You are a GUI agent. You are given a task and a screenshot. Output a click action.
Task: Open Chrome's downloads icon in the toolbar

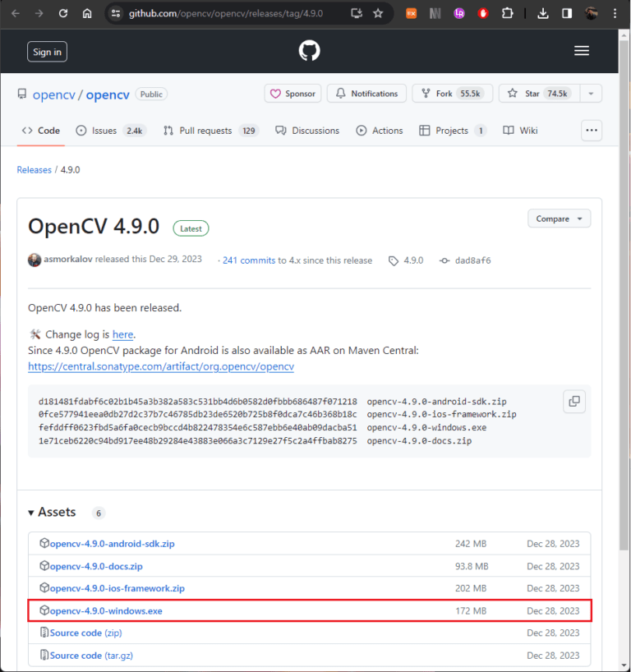543,14
